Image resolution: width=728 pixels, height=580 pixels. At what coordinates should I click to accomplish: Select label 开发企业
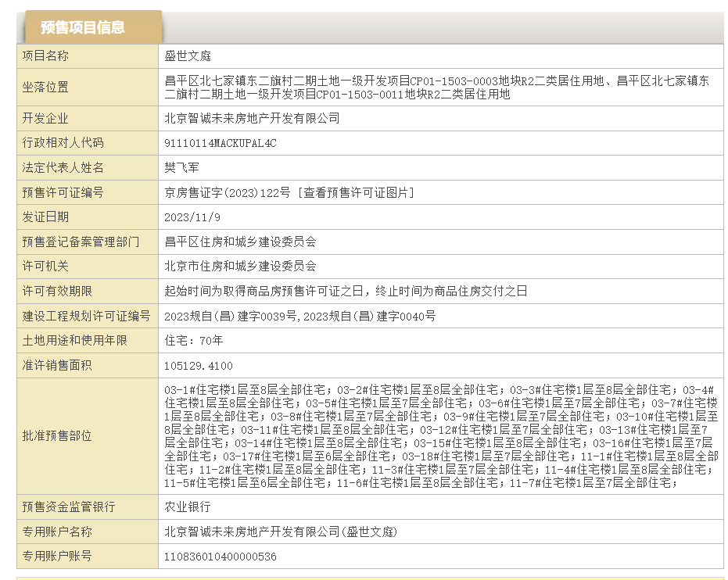click(45, 118)
